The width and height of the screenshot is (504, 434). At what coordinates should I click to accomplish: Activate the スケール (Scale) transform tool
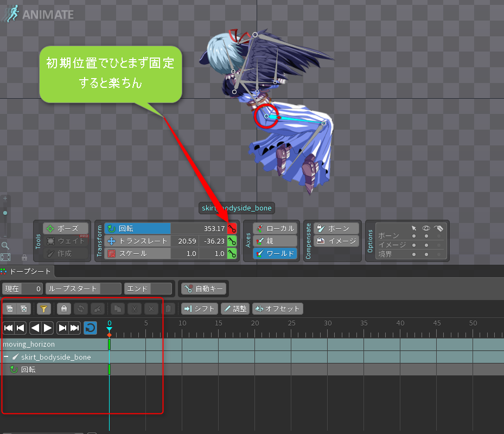(x=138, y=254)
